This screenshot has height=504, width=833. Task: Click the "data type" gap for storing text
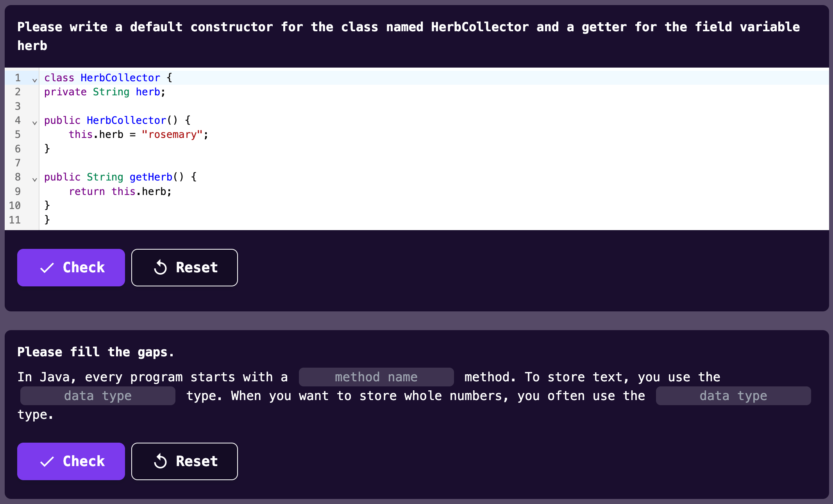98,396
